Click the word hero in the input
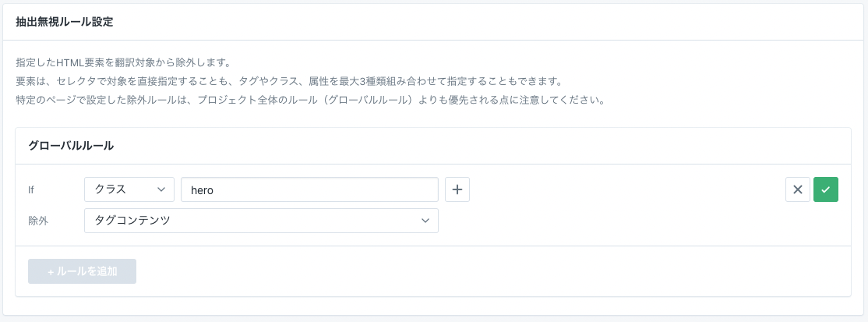The image size is (868, 322). [202, 189]
